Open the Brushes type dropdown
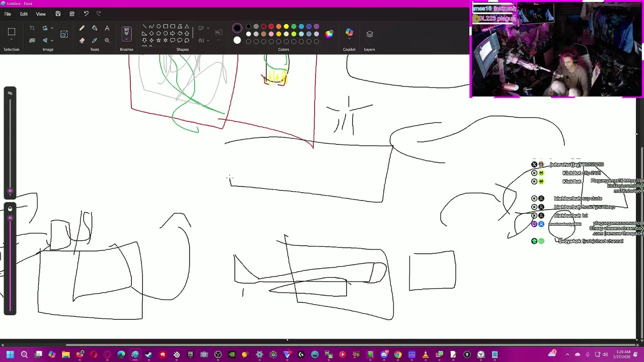The height and width of the screenshot is (362, 644). [126, 39]
